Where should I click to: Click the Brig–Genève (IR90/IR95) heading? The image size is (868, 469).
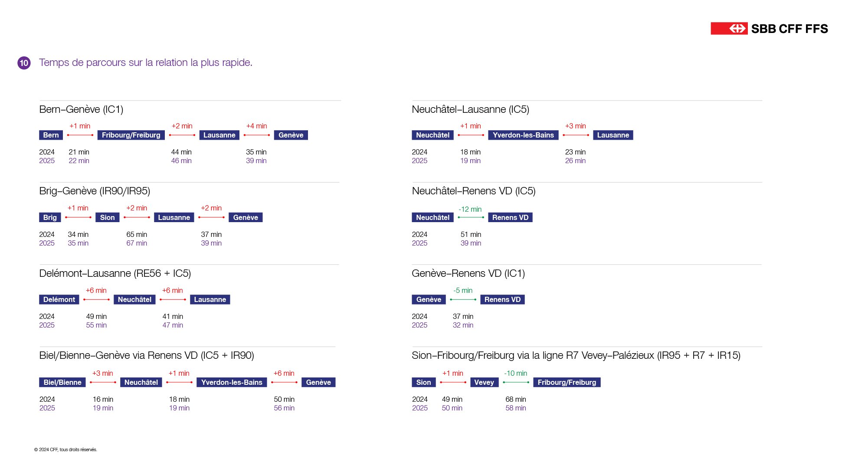[x=95, y=191]
